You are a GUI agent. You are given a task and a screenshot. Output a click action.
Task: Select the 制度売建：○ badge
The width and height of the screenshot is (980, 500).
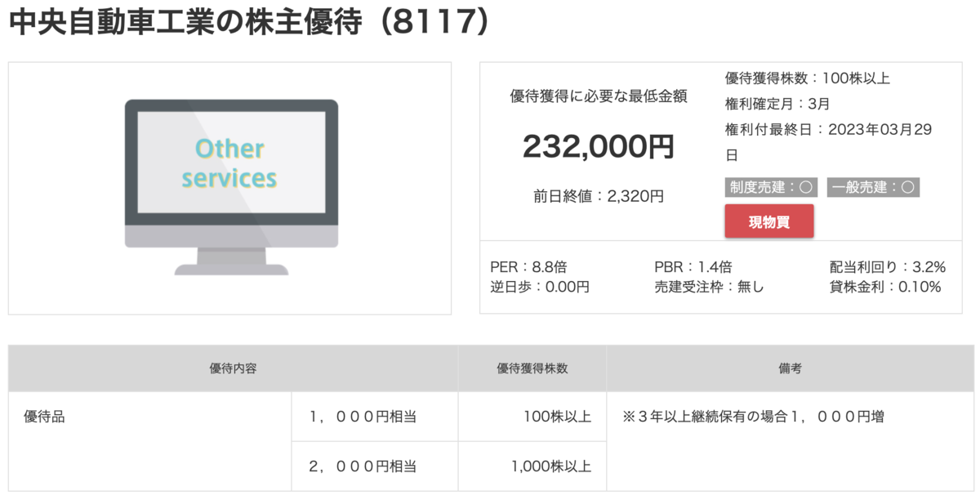[x=771, y=187]
